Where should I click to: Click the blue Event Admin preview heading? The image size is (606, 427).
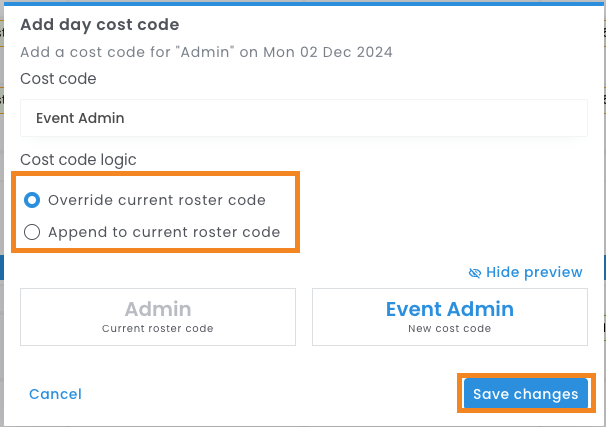(x=449, y=310)
